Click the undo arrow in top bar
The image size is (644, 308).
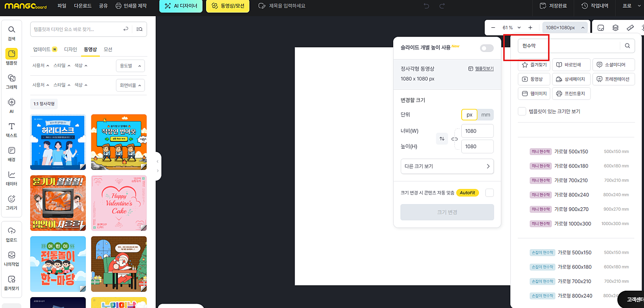[x=427, y=6]
